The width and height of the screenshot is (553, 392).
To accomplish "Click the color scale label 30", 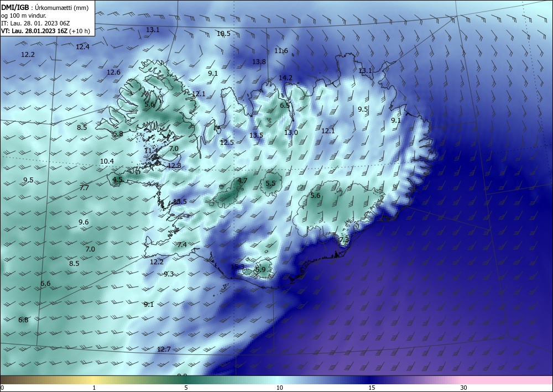I will 464,388.
